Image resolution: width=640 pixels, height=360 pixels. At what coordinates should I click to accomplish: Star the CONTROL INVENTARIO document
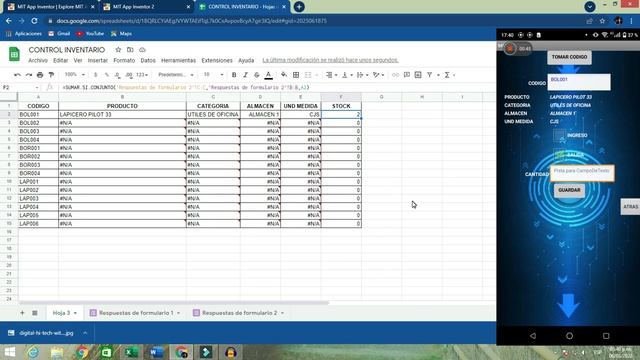coord(118,50)
